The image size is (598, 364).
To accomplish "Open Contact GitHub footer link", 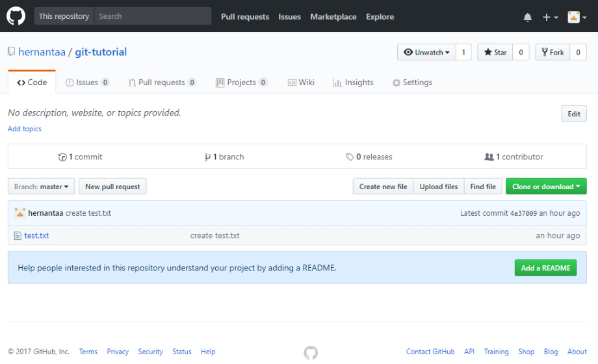I will pyautogui.click(x=430, y=352).
